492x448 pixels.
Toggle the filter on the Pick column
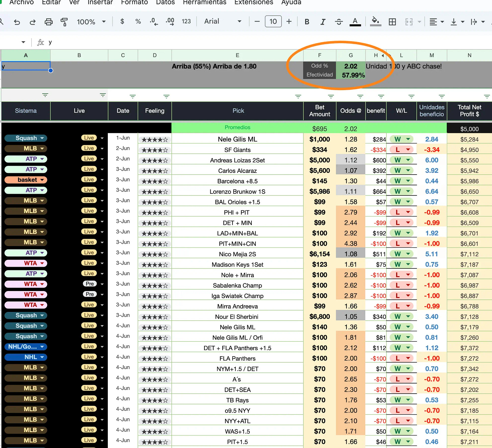298,97
